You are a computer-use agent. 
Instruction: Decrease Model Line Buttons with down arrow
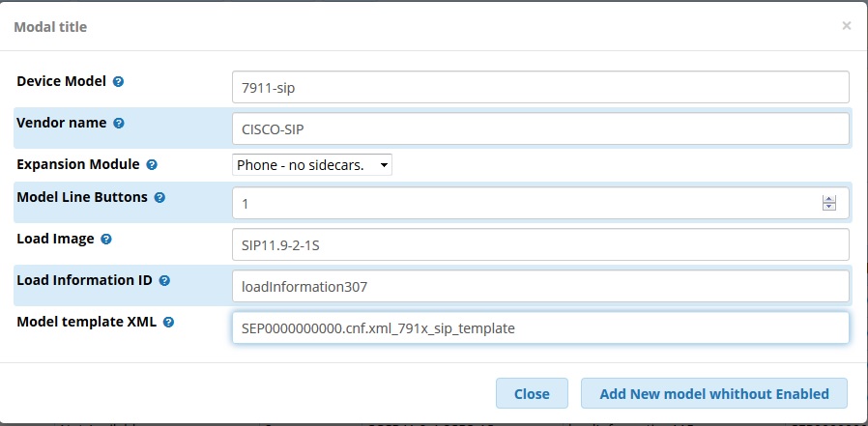tap(828, 207)
